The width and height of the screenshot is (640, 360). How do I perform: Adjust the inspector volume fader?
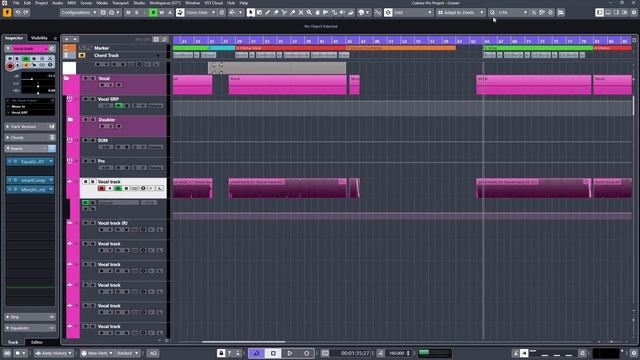point(32,79)
